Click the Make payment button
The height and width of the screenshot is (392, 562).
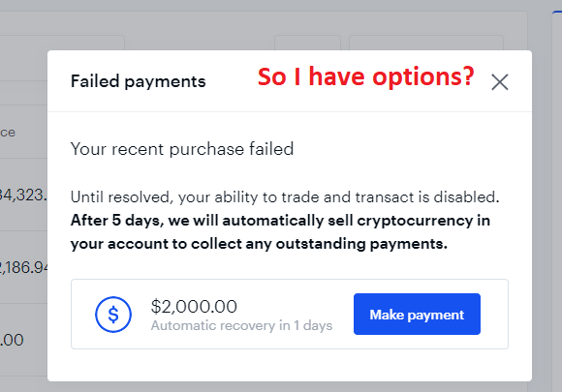click(417, 315)
